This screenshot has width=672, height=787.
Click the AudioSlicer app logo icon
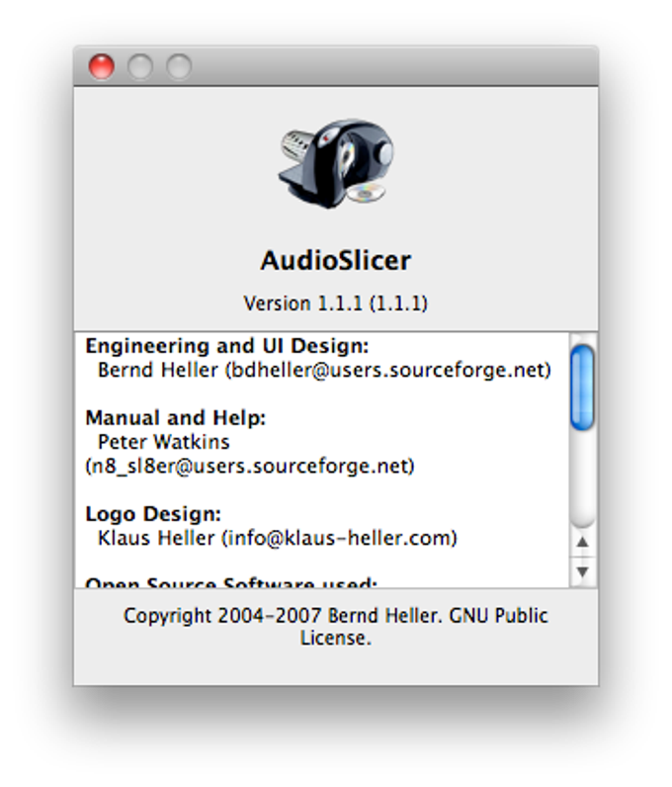(x=336, y=163)
